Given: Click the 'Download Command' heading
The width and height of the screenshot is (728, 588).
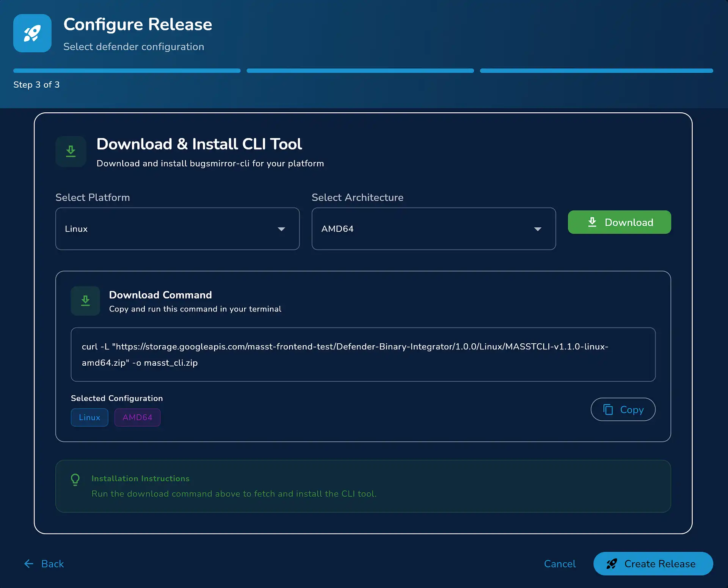Looking at the screenshot, I should (160, 295).
